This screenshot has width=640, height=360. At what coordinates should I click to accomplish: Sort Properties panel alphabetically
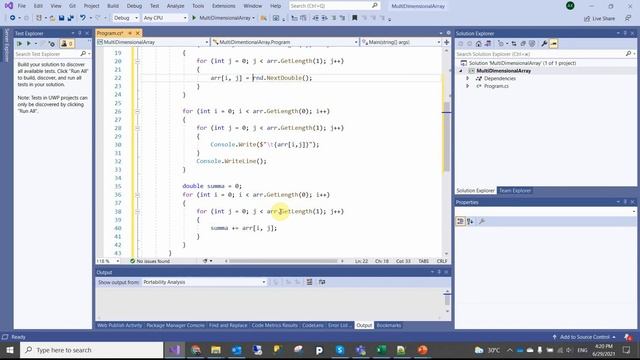pyautogui.click(x=470, y=221)
